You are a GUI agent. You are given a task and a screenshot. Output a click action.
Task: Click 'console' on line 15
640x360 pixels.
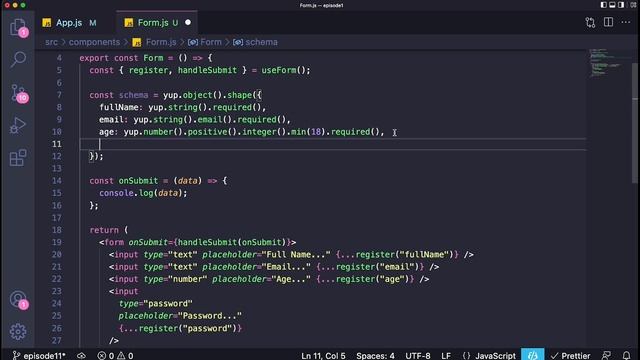coord(116,193)
